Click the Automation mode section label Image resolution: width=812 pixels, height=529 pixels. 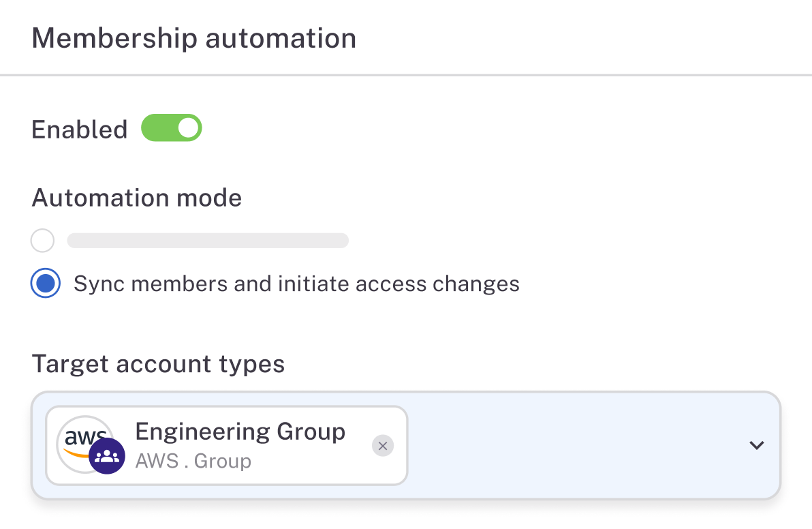[x=137, y=198]
